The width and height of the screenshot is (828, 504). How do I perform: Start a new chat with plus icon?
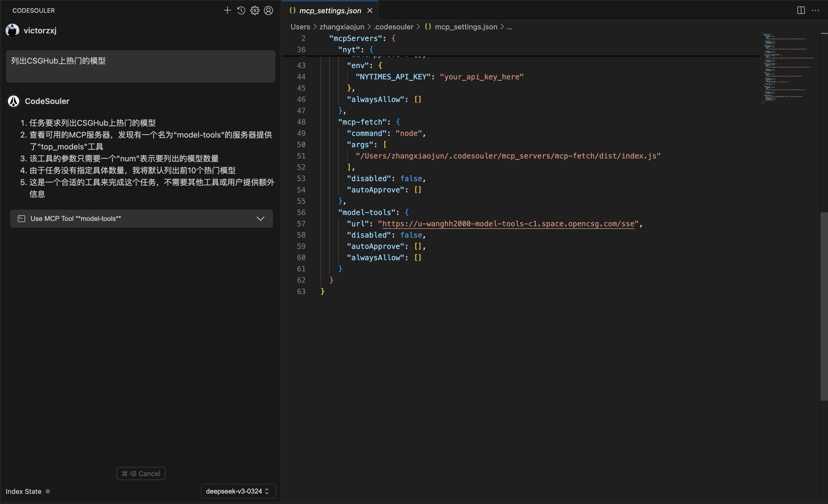pos(227,10)
